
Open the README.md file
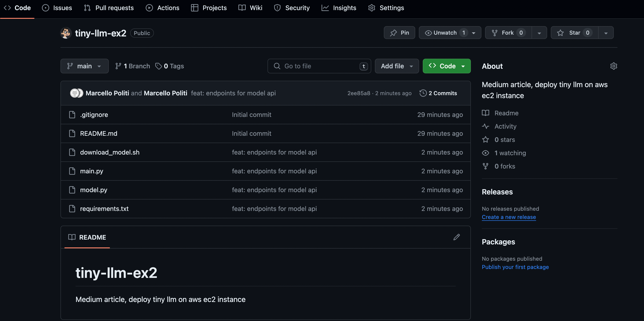tap(98, 133)
